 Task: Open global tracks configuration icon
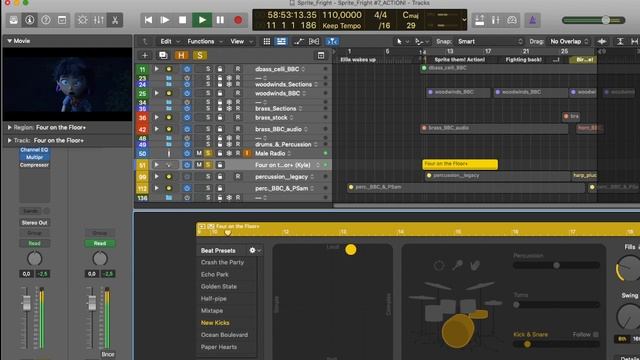[321, 56]
